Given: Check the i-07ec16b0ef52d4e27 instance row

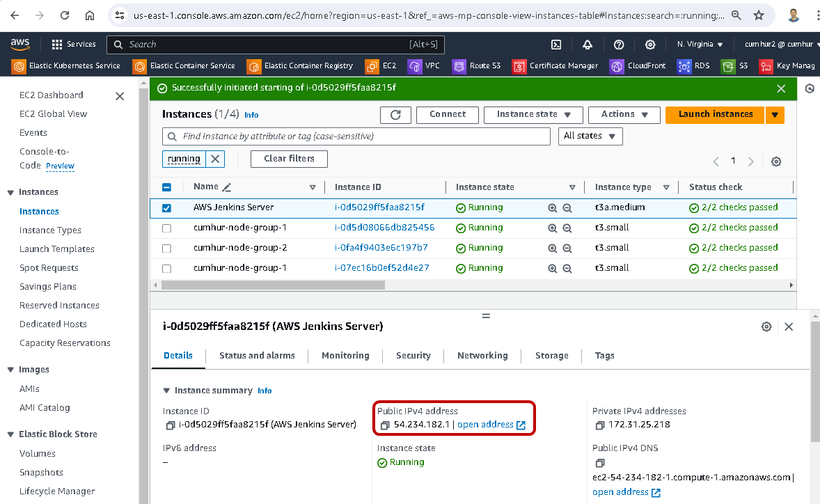Looking at the screenshot, I should click(x=167, y=269).
